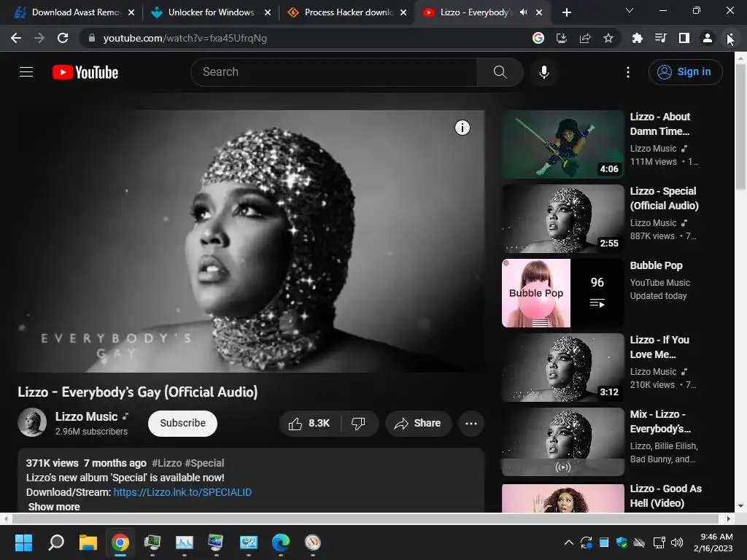Click the Google icon in address bar
The height and width of the screenshot is (560, 747).
[538, 38]
